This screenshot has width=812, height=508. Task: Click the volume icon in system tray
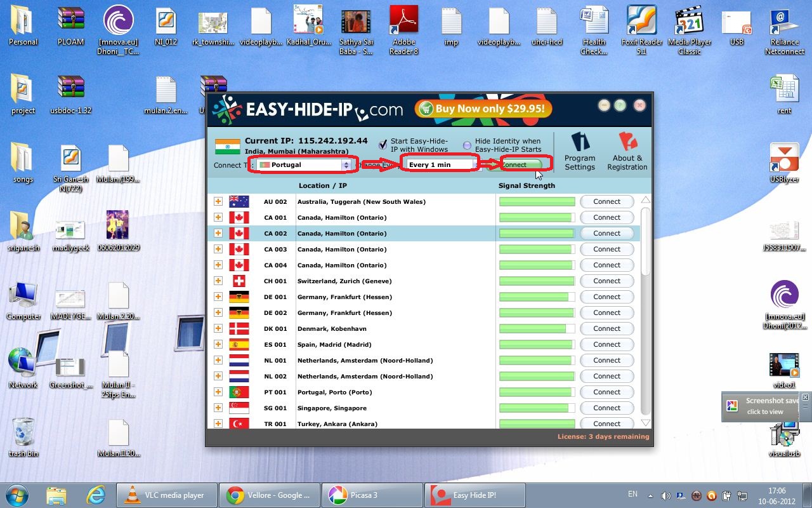[x=665, y=495]
